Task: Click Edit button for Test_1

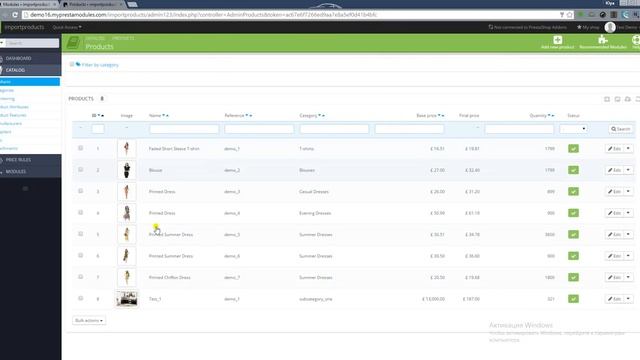Action: (x=614, y=299)
